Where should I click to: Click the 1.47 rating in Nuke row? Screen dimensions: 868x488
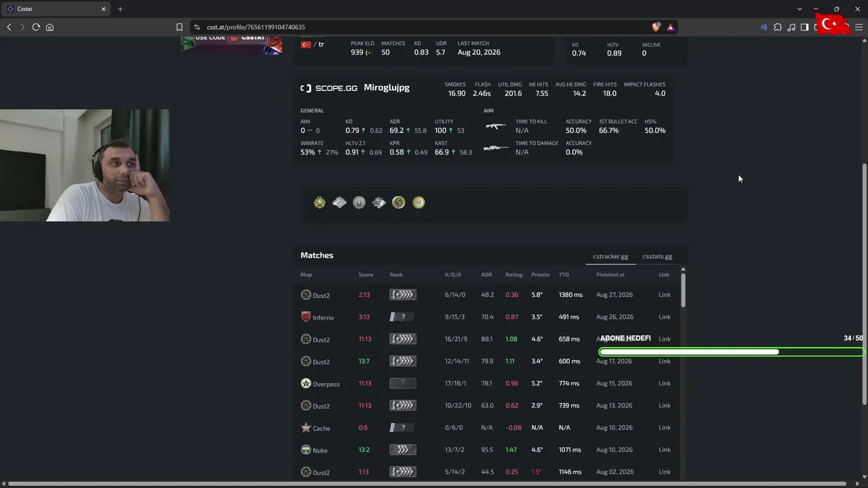point(511,450)
